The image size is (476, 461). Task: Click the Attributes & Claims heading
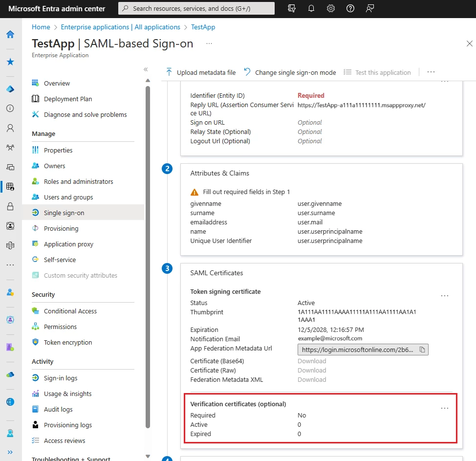tap(220, 173)
